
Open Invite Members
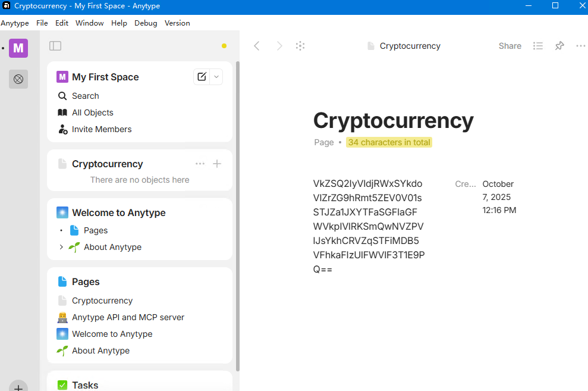[x=102, y=129]
